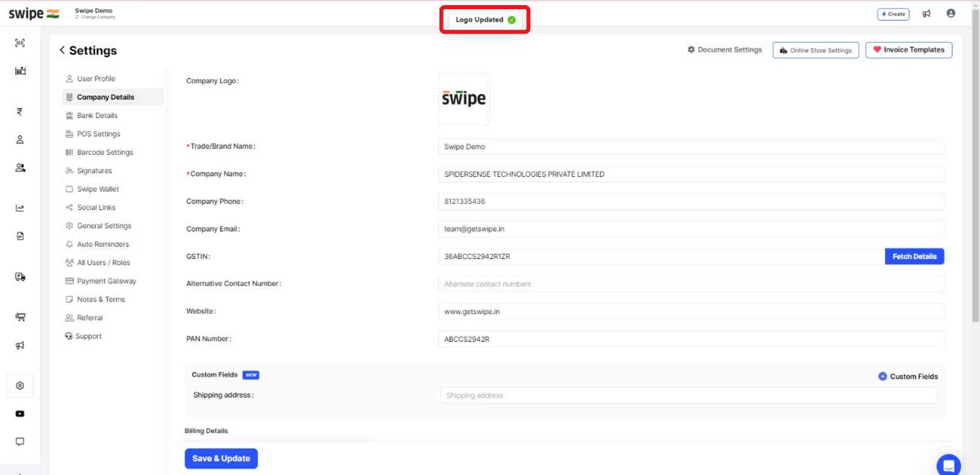Open All Users / Roles
This screenshot has width=980, height=475.
point(113,263)
